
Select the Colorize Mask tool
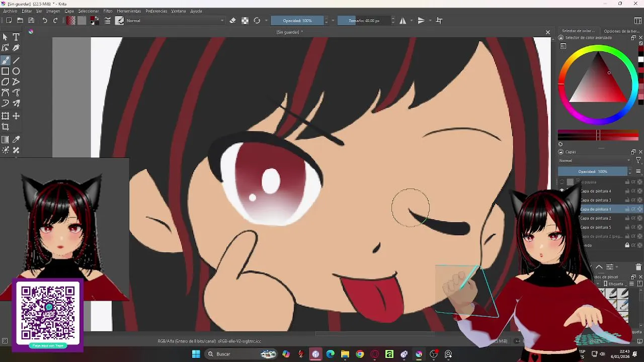(x=5, y=150)
